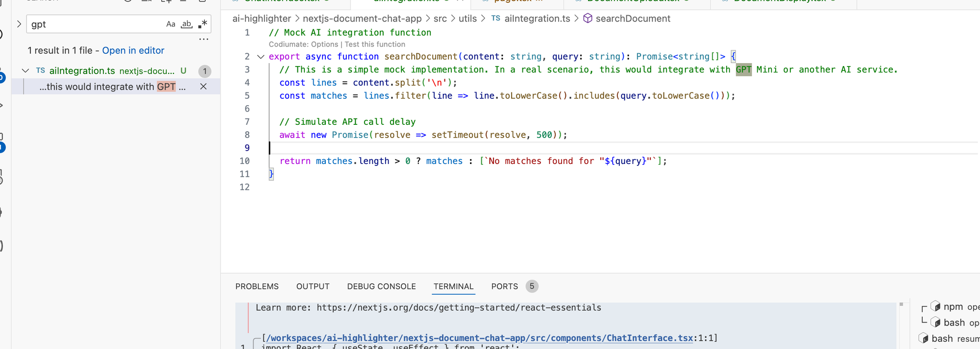Switch to PROBLEMS panel tab
Viewport: 980px width, 349px height.
[x=257, y=286]
